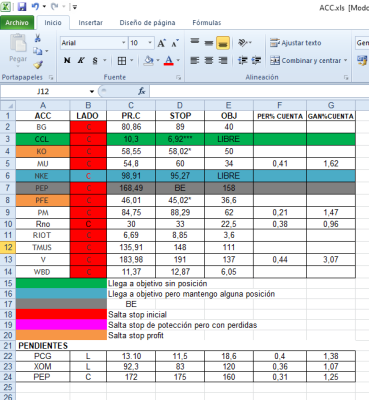Select the Format Painter brush icon
This screenshot has width=369, height=400.
click(x=38, y=64)
